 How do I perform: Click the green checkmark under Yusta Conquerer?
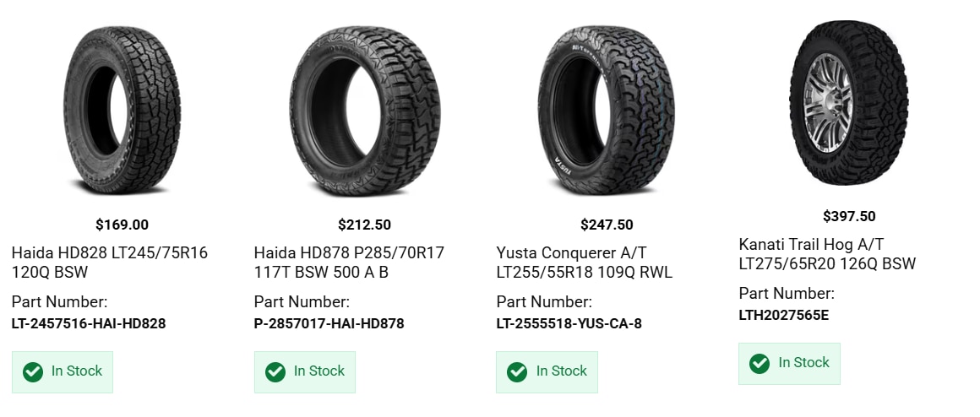[517, 372]
